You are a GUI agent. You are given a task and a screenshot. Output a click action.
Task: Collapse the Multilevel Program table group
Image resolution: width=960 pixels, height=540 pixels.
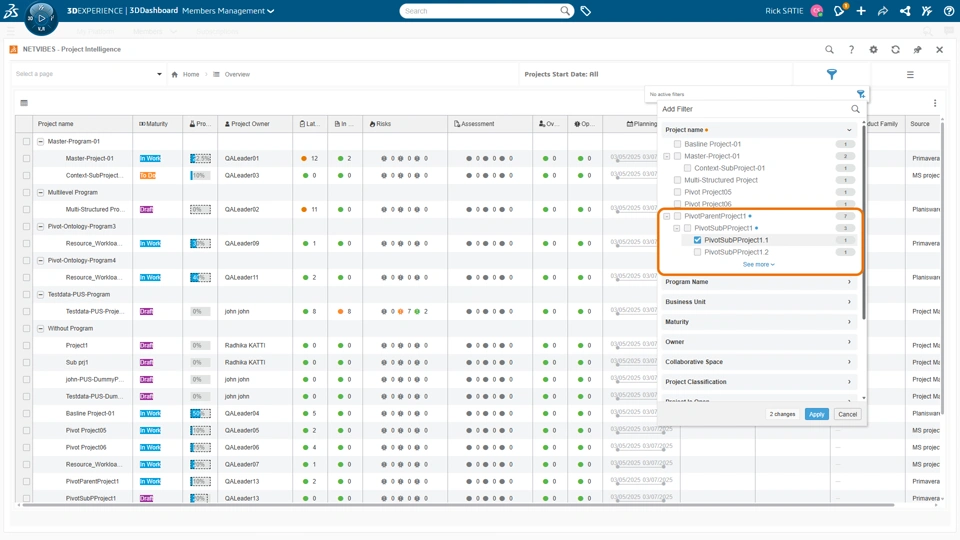click(40, 192)
